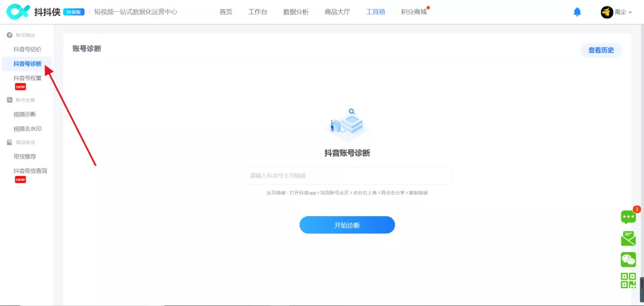Viewport: 644px width, 306px height.
Task: Open 数据分析 in top navigation
Action: tap(296, 12)
